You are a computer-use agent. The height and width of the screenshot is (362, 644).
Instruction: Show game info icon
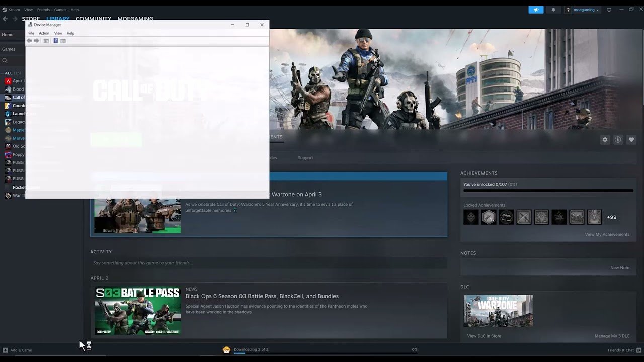[618, 140]
